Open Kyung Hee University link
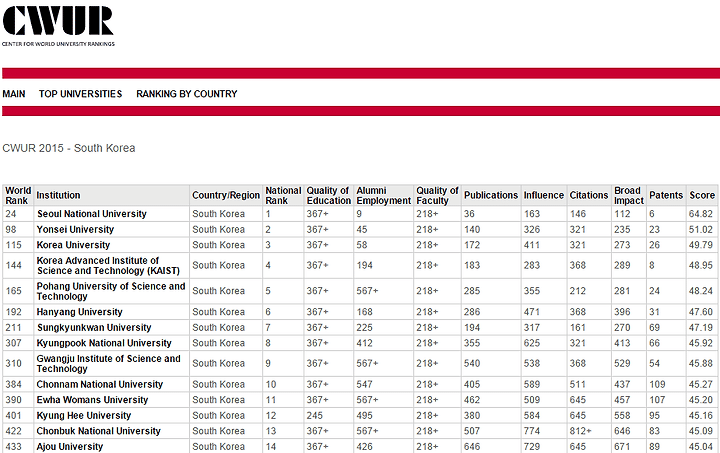This screenshot has width=720, height=453. pyautogui.click(x=84, y=416)
